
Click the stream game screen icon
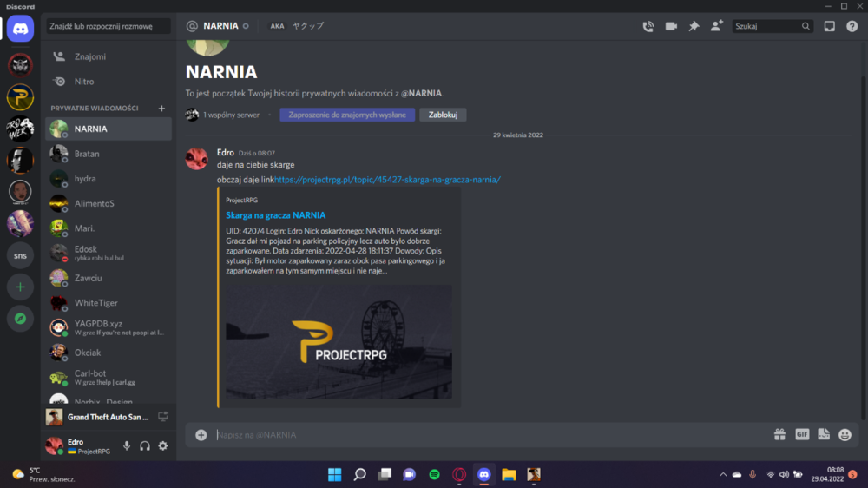[163, 417]
